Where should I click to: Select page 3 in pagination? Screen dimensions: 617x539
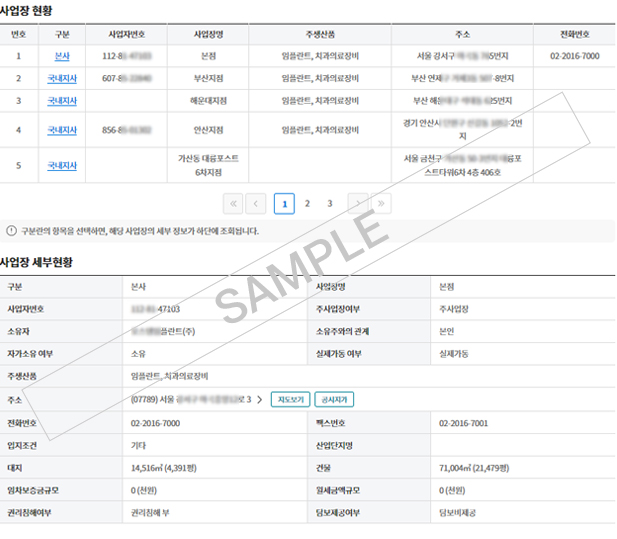point(330,204)
